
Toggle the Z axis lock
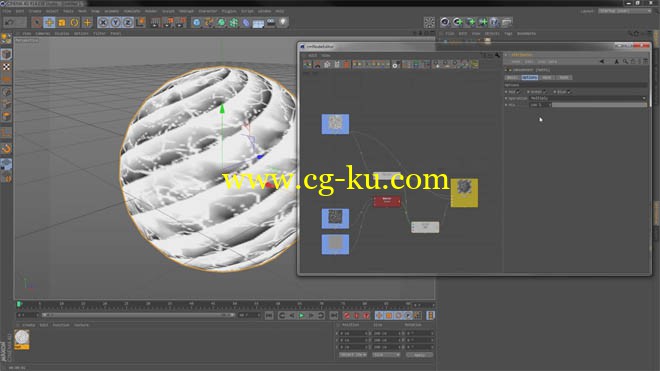click(x=128, y=22)
